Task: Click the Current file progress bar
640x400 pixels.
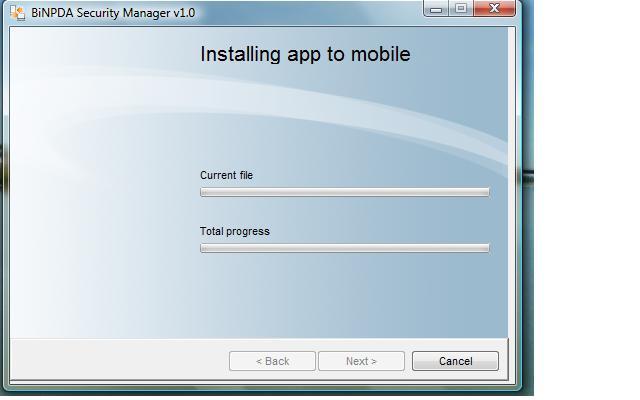Action: [344, 192]
